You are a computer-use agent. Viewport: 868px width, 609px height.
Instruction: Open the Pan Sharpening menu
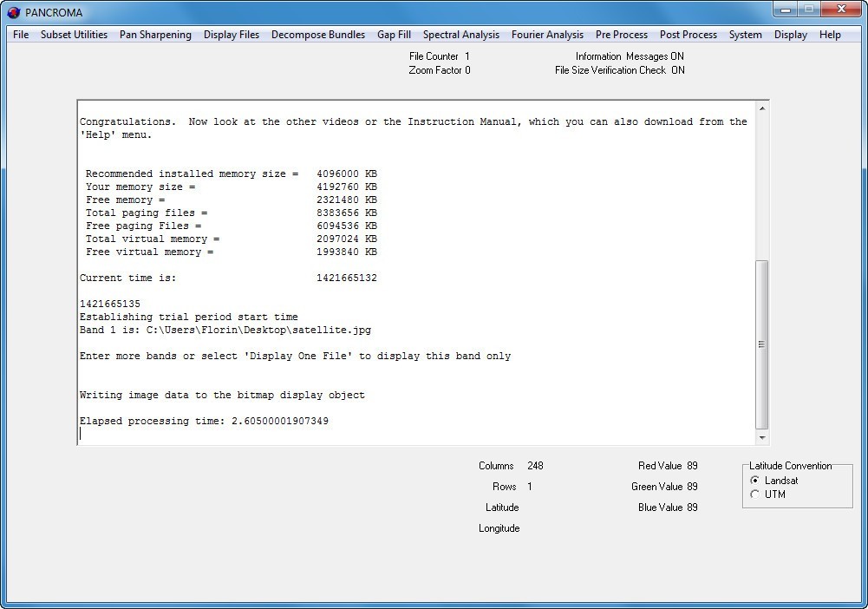pyautogui.click(x=155, y=35)
